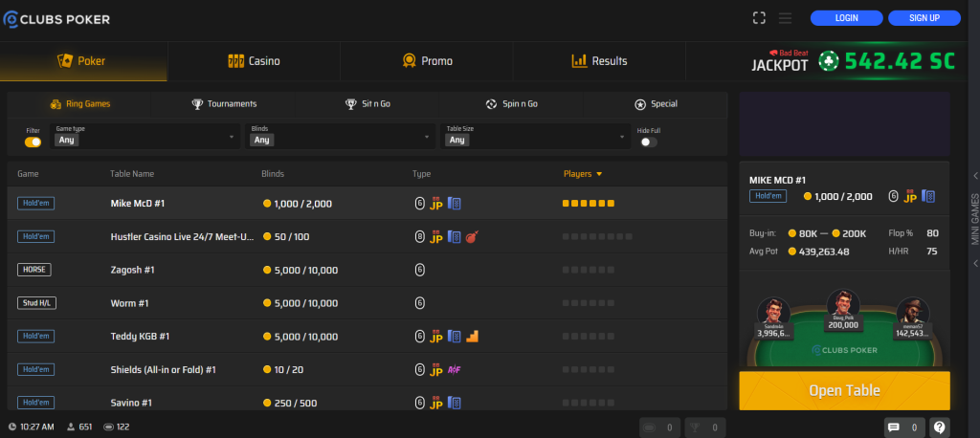This screenshot has height=438, width=980.
Task: Click the 6-max icon in Mike McD #1 row
Action: [420, 203]
